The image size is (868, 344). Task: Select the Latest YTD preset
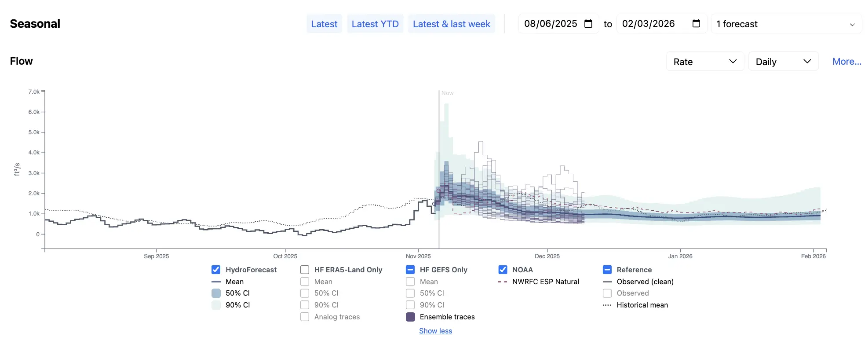pos(375,24)
